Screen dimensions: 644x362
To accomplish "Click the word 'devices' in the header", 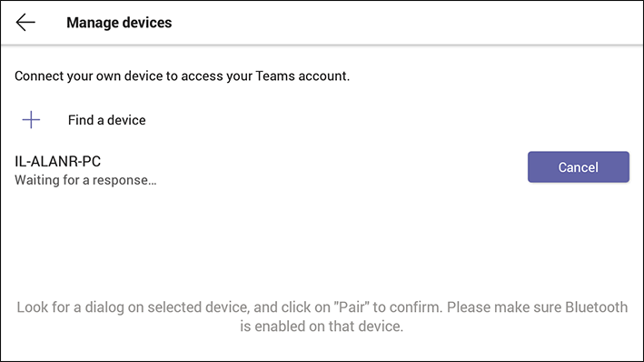I will click(x=147, y=23).
